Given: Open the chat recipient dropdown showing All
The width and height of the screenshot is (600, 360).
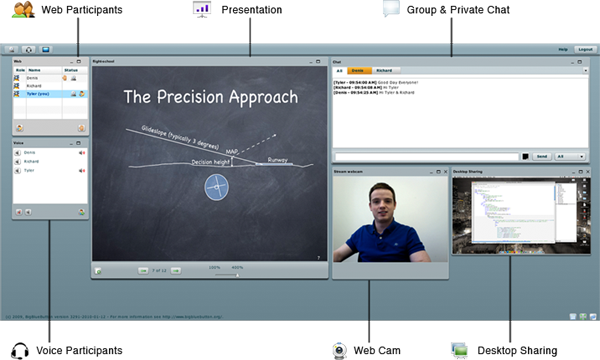Looking at the screenshot, I should point(570,156).
